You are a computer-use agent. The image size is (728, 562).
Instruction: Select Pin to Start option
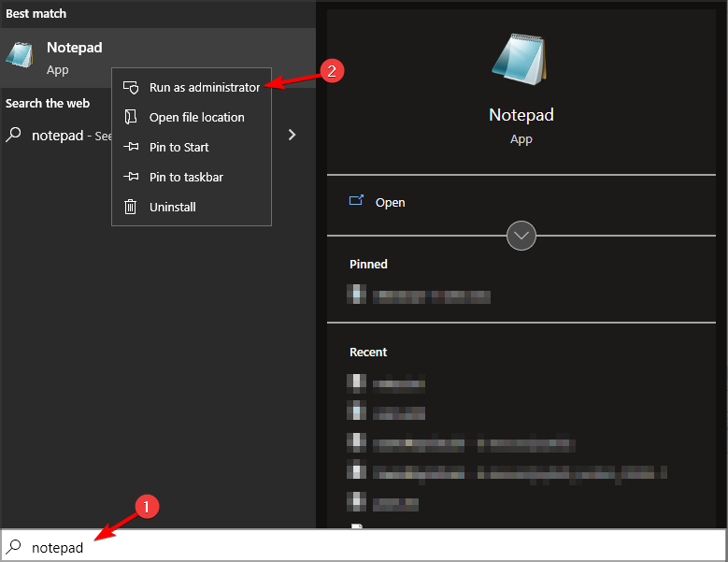[192, 147]
